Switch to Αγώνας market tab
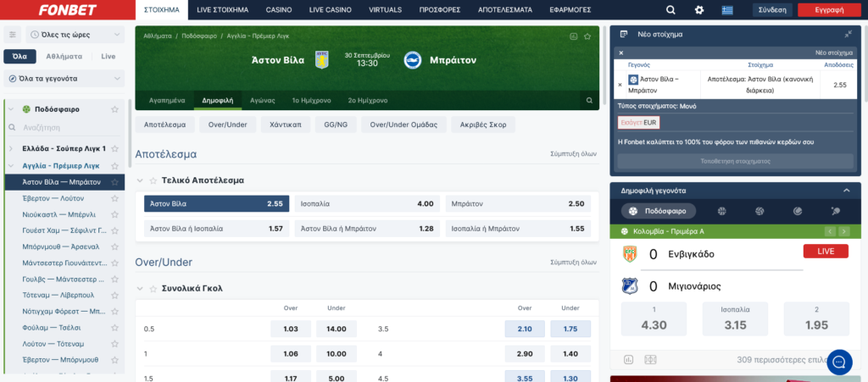 click(x=263, y=101)
